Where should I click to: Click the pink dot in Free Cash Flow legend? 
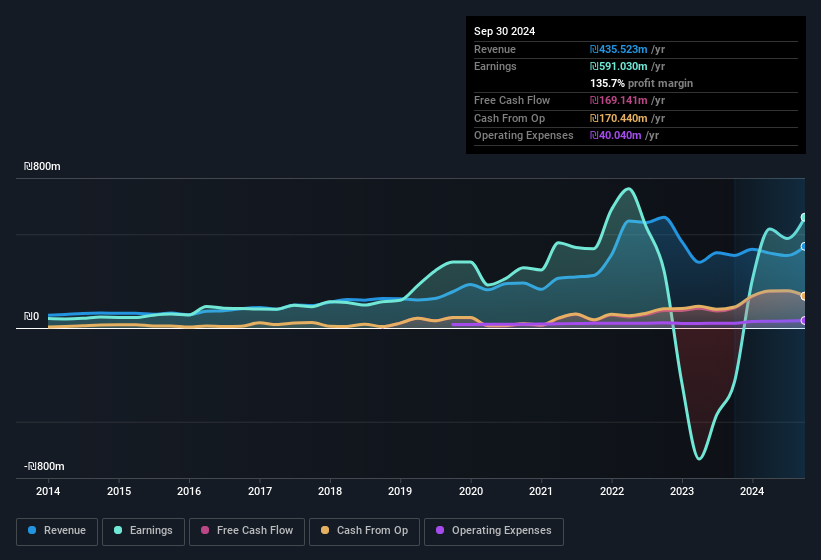coord(205,530)
